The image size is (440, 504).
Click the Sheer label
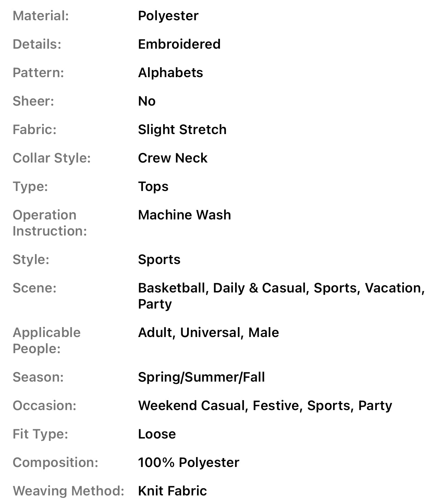33,101
